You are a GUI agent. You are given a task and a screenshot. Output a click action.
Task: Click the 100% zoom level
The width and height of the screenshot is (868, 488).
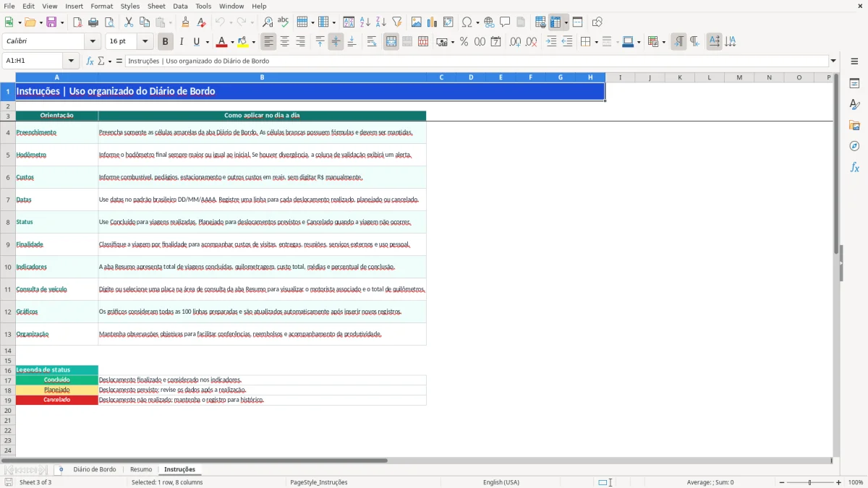856,482
